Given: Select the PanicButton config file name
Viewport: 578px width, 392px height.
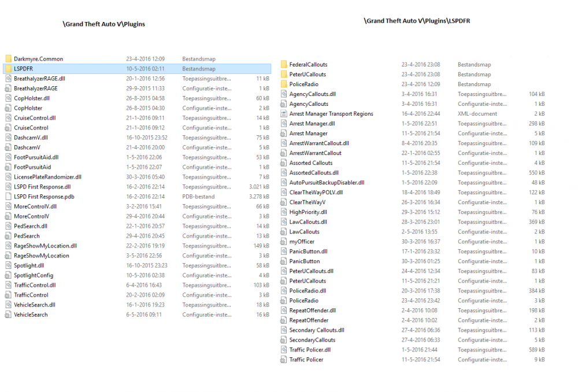Looking at the screenshot, I should [x=305, y=261].
